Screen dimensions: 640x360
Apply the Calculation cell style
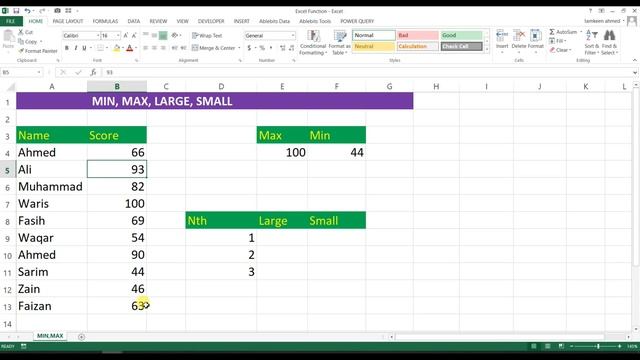point(418,46)
